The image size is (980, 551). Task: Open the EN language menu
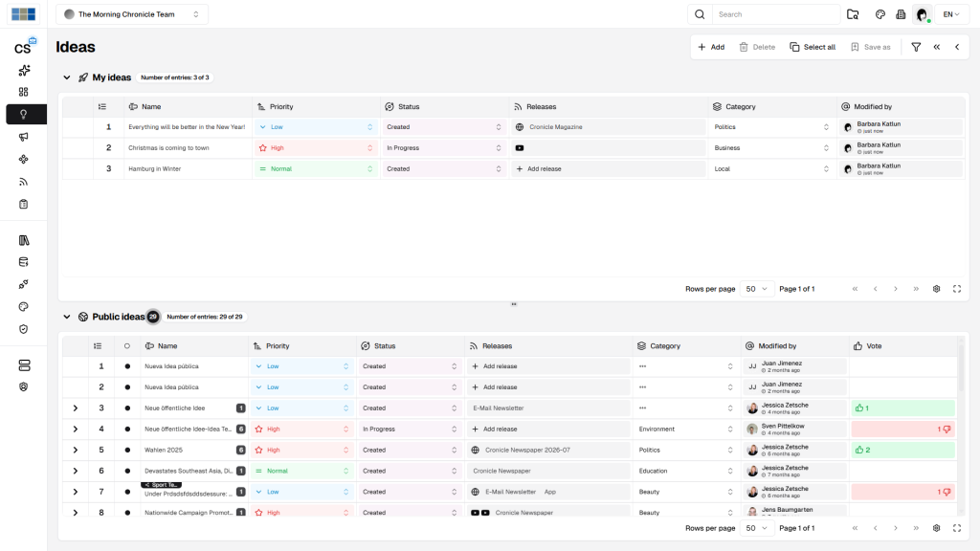coord(952,14)
